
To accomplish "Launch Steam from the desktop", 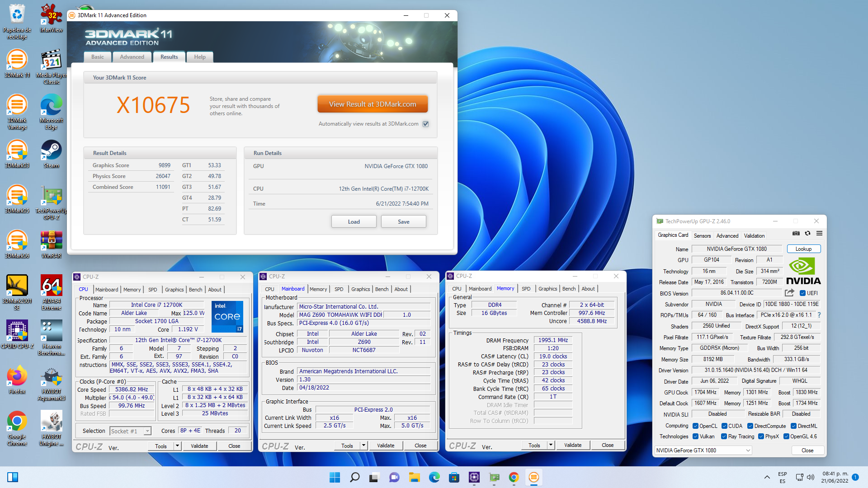I will tap(51, 154).
